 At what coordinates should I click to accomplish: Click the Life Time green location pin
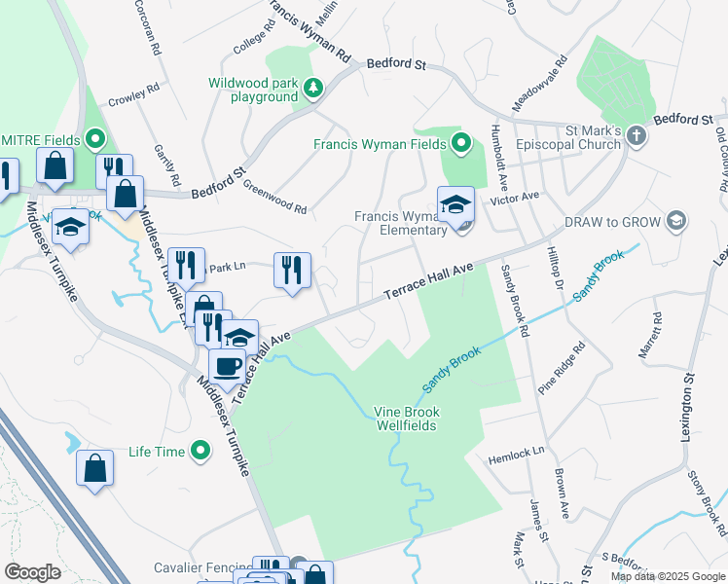point(200,451)
